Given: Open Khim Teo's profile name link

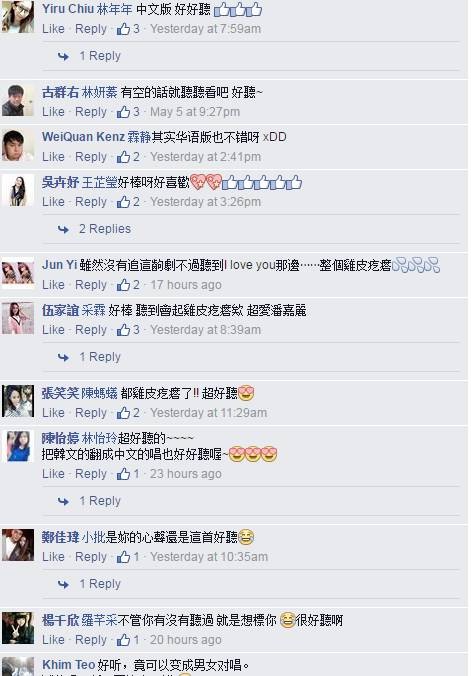Looking at the screenshot, I should click(69, 664).
